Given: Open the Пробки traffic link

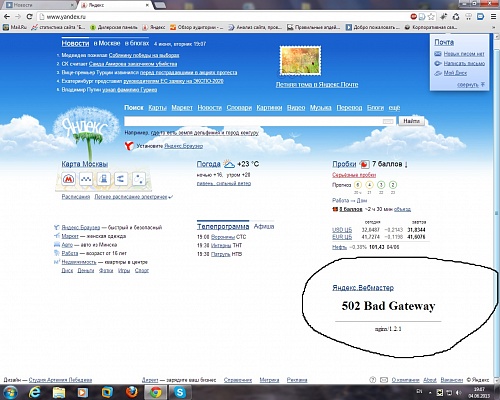Looking at the screenshot, I should tap(344, 164).
